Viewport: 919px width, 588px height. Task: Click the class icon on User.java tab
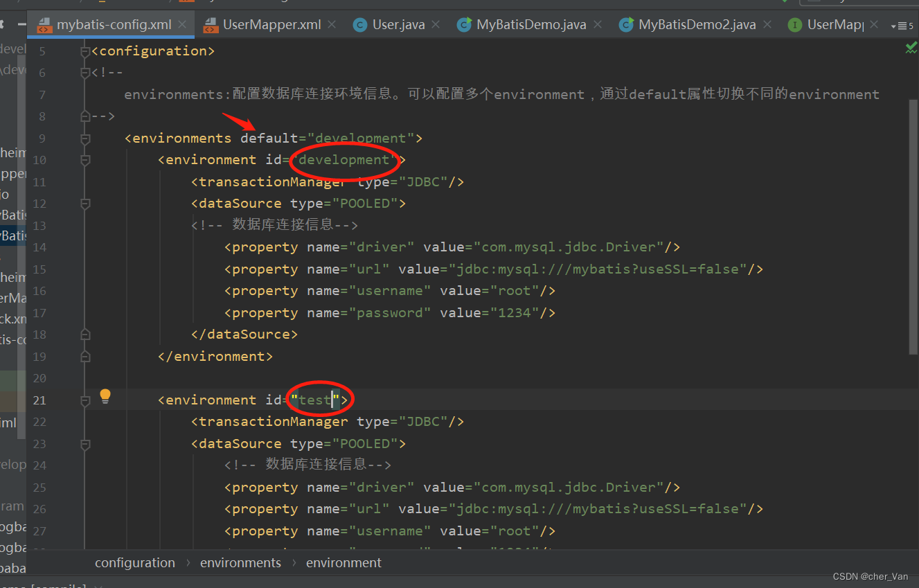pos(360,26)
